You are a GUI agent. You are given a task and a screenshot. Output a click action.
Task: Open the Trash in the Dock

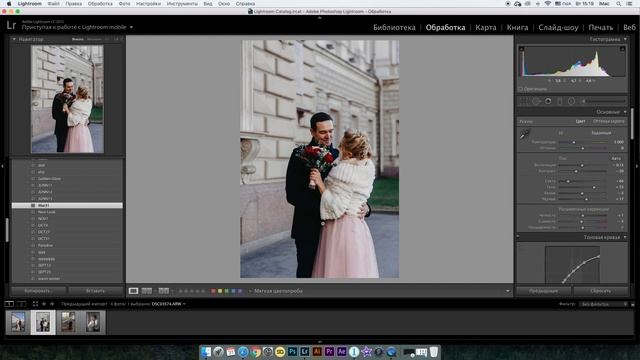coord(433,351)
